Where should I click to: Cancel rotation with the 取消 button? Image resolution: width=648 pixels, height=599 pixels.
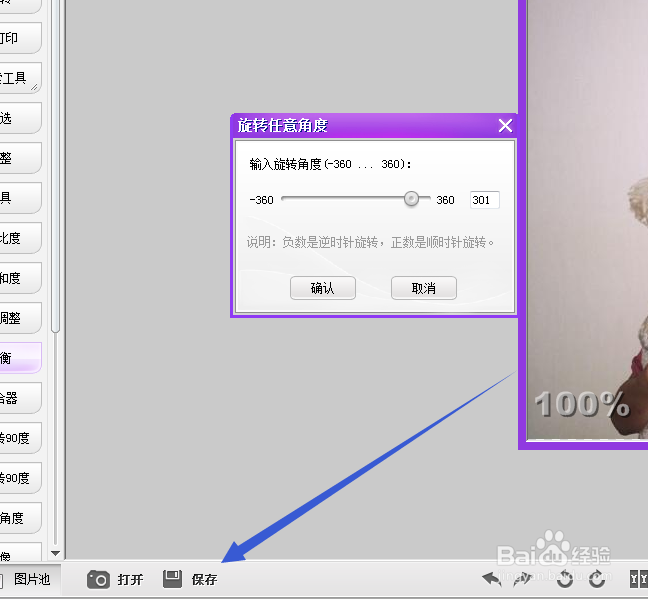[x=424, y=288]
